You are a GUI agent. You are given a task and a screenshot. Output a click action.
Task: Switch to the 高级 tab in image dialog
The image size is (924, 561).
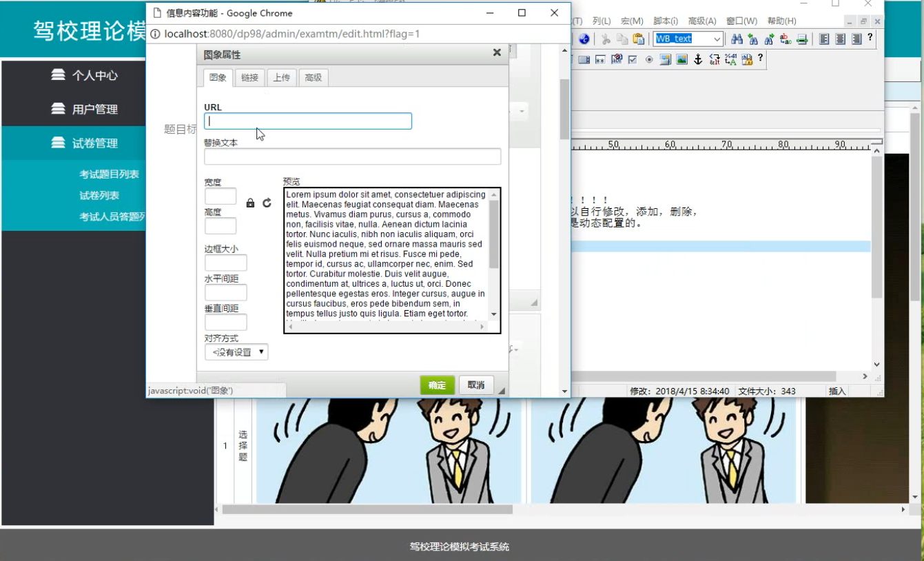pos(313,78)
